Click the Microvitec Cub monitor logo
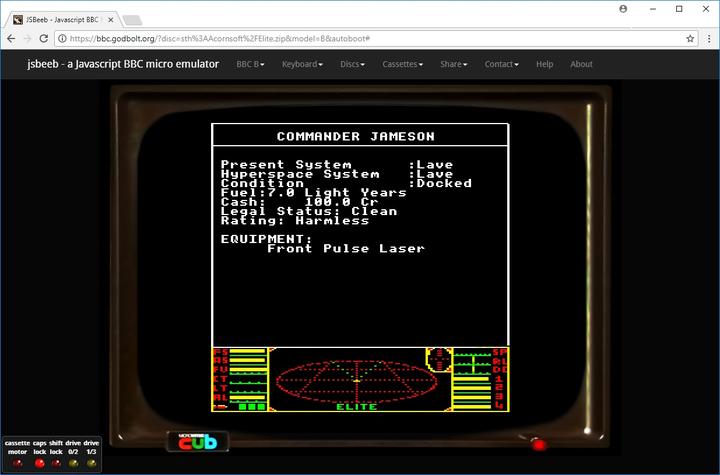This screenshot has height=475, width=720. click(197, 442)
